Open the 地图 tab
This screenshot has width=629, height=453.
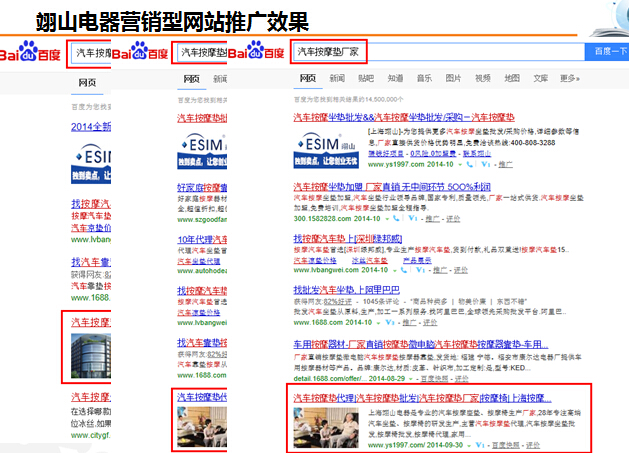click(x=511, y=78)
